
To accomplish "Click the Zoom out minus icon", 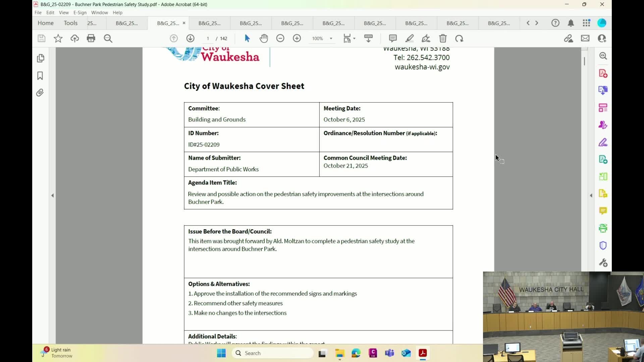I will 280,38.
